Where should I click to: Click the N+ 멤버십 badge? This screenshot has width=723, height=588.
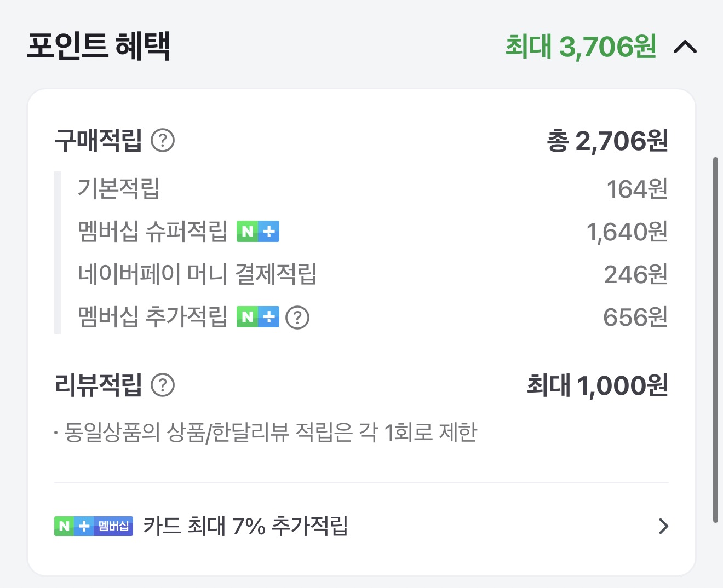94,526
